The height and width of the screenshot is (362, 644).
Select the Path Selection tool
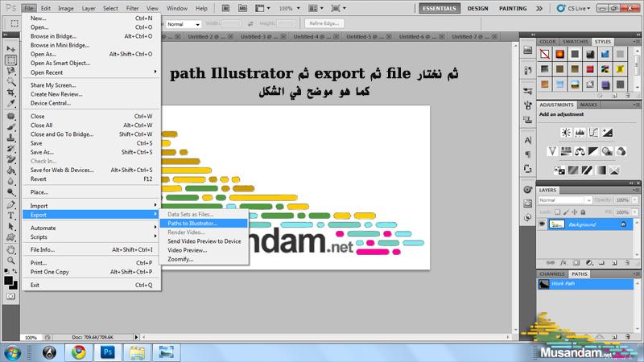click(x=10, y=227)
